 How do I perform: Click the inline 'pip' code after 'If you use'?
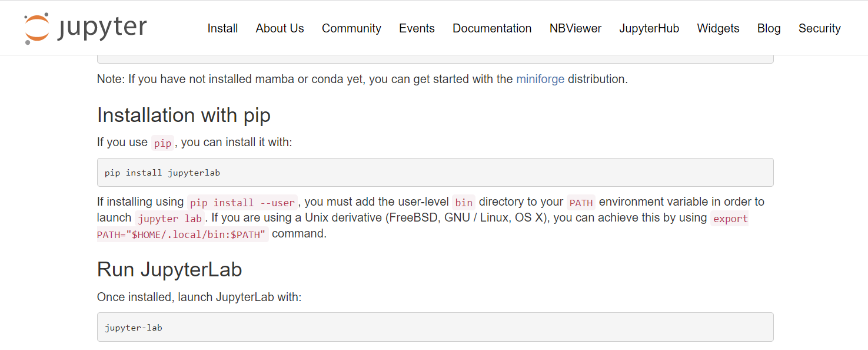[162, 143]
